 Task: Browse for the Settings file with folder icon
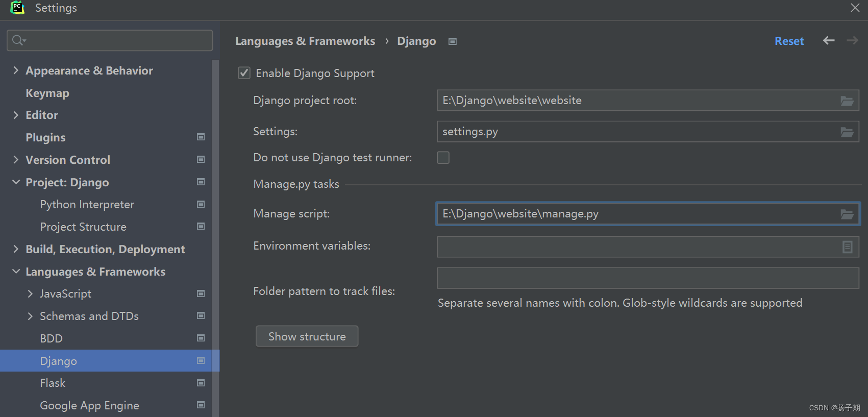click(x=847, y=132)
